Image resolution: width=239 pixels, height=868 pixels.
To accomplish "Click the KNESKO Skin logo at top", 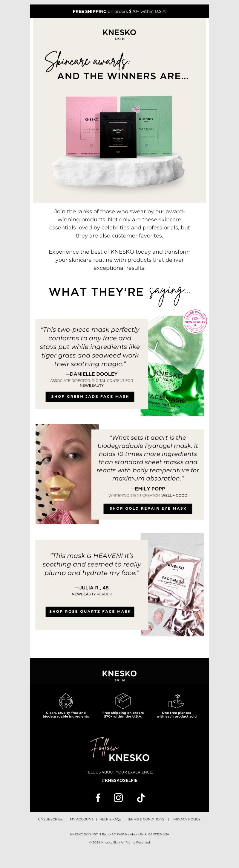I will 119,34.
